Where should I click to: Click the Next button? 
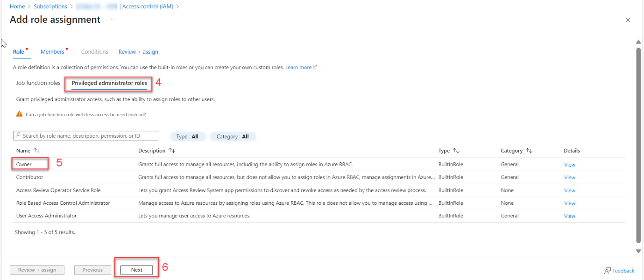[137, 270]
